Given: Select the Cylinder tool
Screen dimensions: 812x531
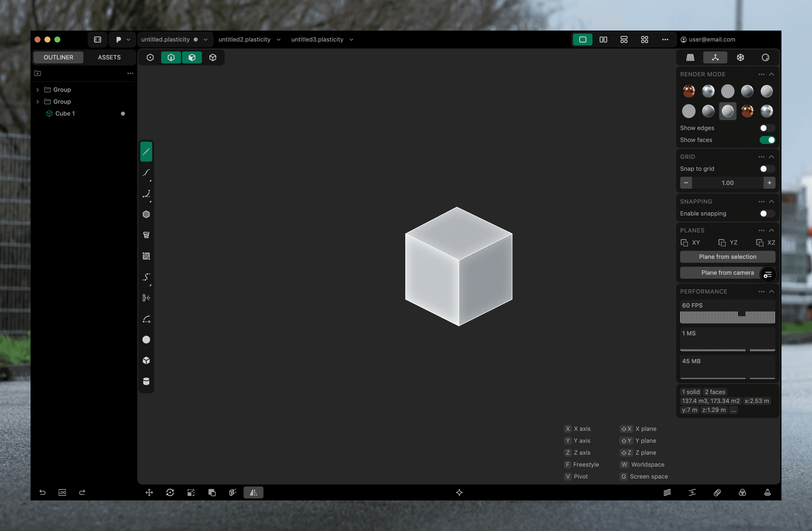Looking at the screenshot, I should (x=146, y=381).
